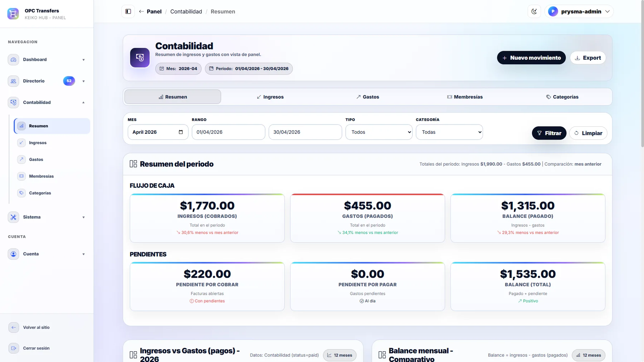Viewport: 644px width, 362px height.
Task: Click the prysma-admin avatar icon
Action: [553, 11]
